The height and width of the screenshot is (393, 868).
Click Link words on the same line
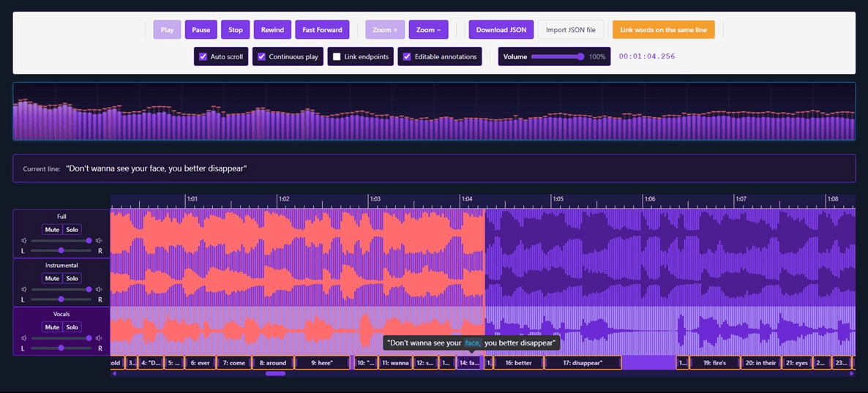click(x=663, y=30)
